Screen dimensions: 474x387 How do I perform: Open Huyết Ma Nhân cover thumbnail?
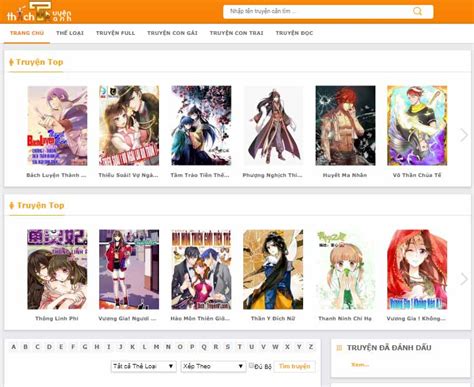(x=345, y=126)
